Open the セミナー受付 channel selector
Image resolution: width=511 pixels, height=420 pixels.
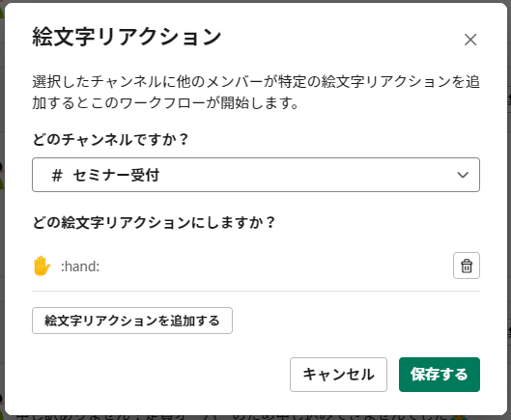coord(256,175)
